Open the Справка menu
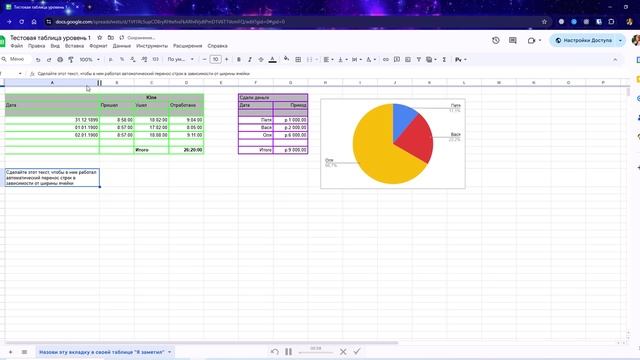640x360 pixels. [x=217, y=46]
